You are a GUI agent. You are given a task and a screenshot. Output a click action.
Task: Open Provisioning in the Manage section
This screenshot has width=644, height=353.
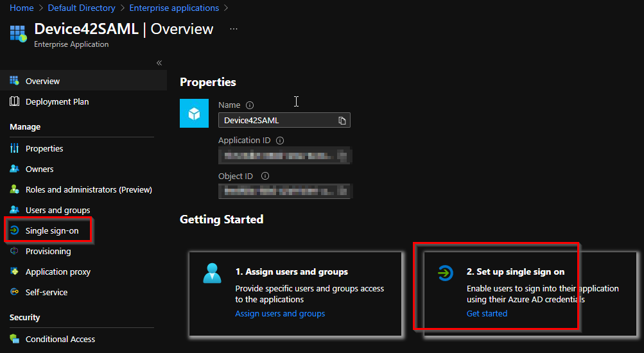(48, 251)
